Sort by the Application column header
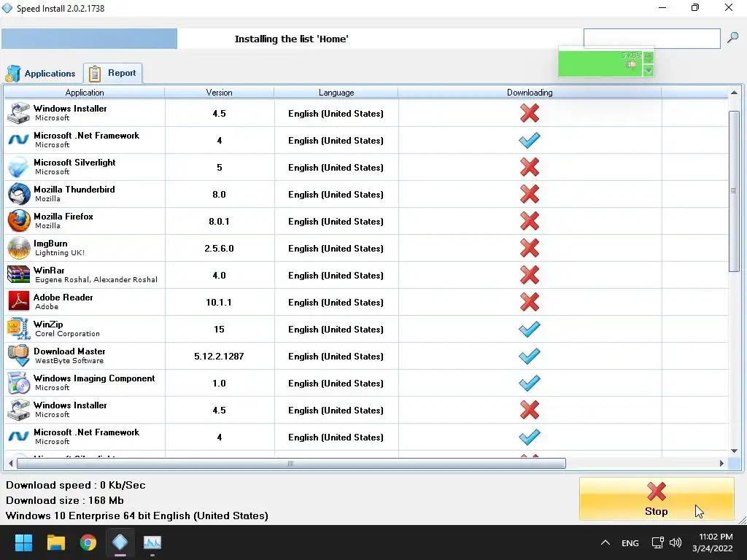 pyautogui.click(x=85, y=93)
